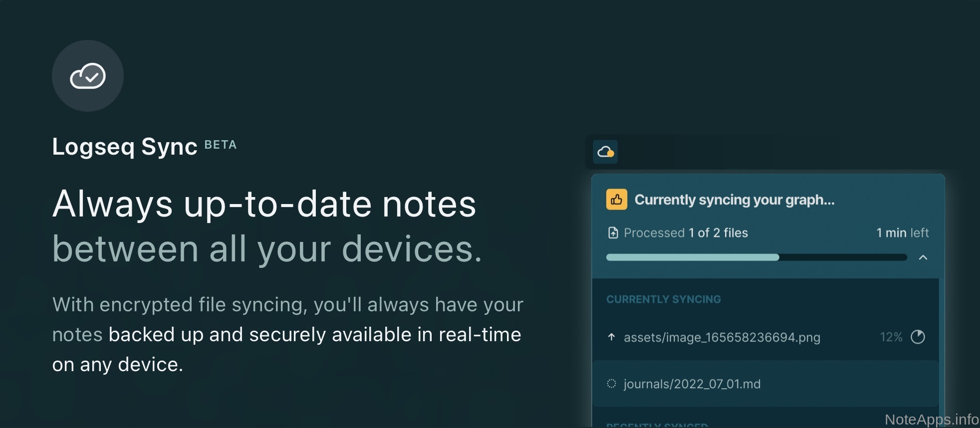The width and height of the screenshot is (980, 428).
Task: Select the journals/2022_07_01.md file row
Action: pos(692,384)
